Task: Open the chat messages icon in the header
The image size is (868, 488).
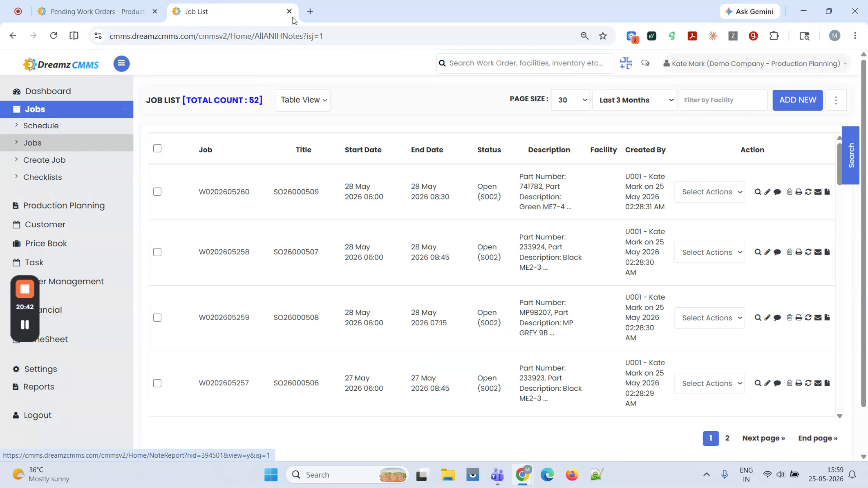Action: tap(645, 63)
